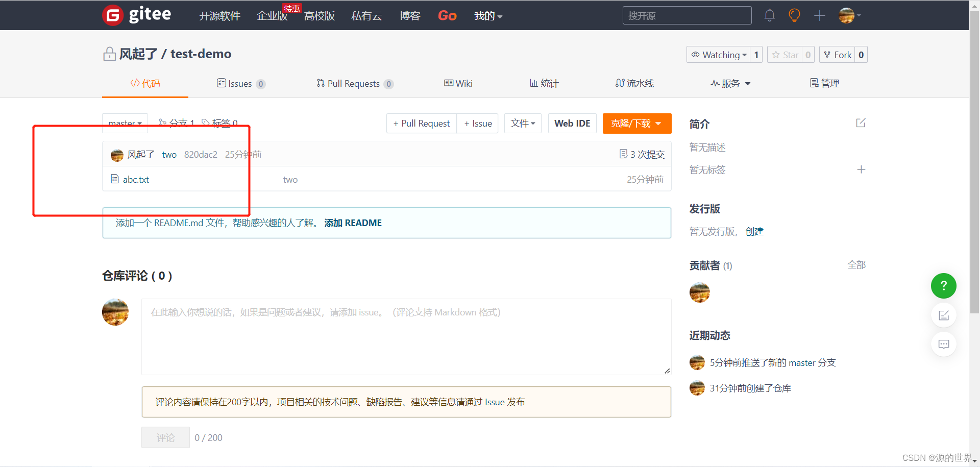Viewport: 980px width, 467px height.
Task: Click the + Issue button
Action: point(478,123)
